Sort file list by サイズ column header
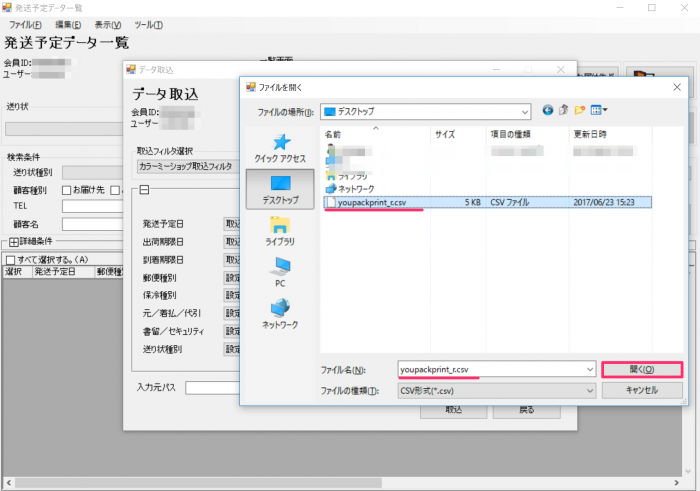The width and height of the screenshot is (700, 491). (x=458, y=134)
